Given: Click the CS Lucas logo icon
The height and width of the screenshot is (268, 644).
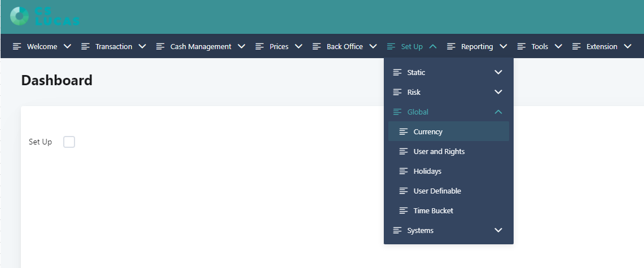Looking at the screenshot, I should point(19,16).
